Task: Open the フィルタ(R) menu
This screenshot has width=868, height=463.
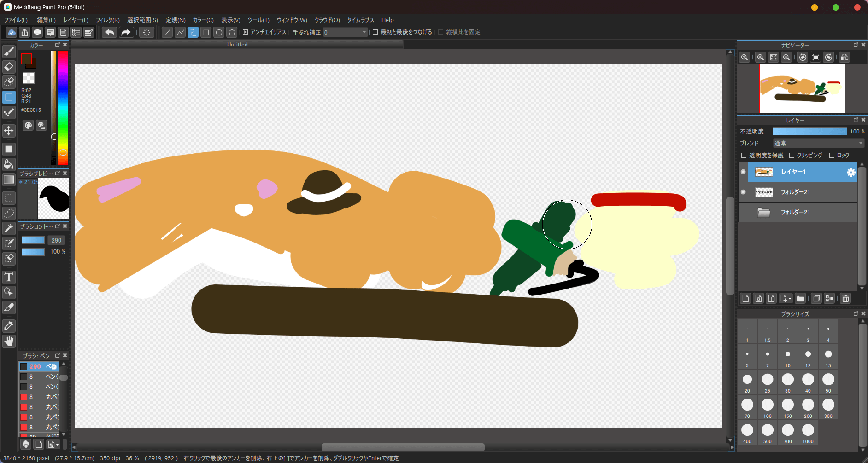Action: point(107,20)
